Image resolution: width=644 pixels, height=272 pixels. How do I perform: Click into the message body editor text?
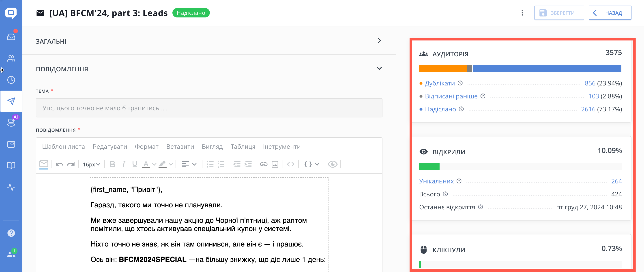[209, 224]
